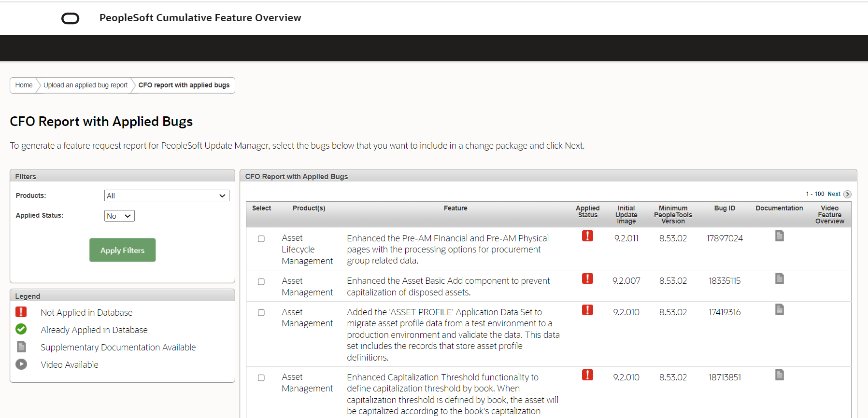This screenshot has width=868, height=418.
Task: Click the next page arrow icon
Action: point(847,194)
